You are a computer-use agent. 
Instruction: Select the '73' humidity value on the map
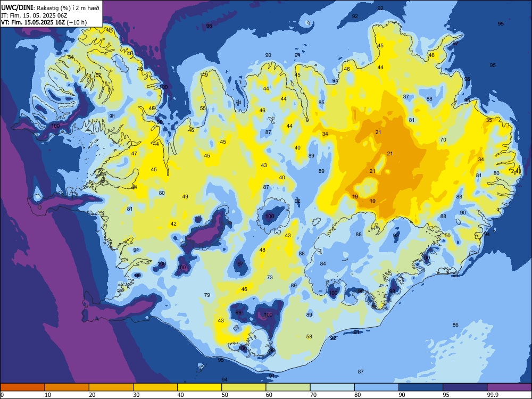(x=270, y=278)
